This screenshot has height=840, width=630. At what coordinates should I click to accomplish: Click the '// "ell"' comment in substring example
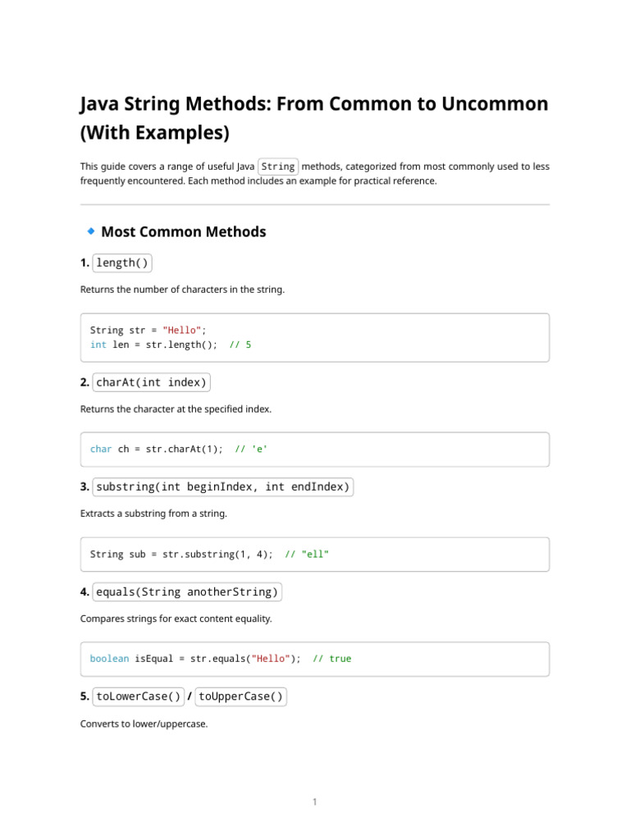click(x=307, y=555)
